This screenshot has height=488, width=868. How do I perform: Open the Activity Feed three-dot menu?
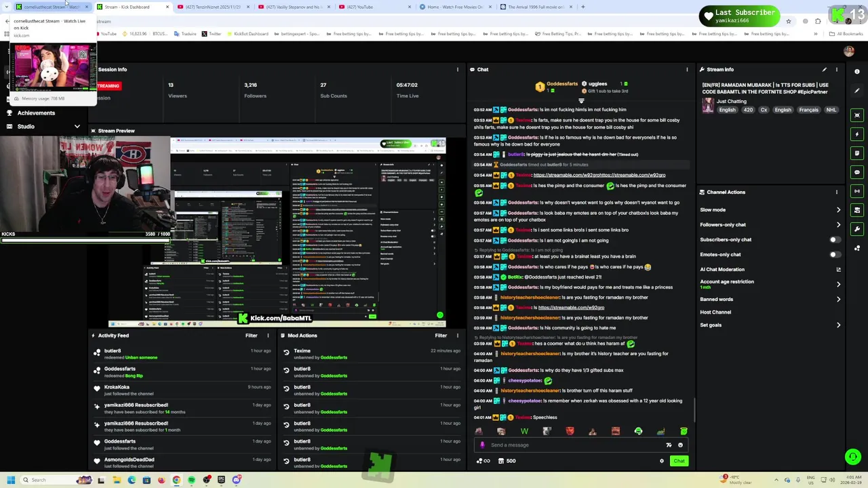[x=268, y=335]
